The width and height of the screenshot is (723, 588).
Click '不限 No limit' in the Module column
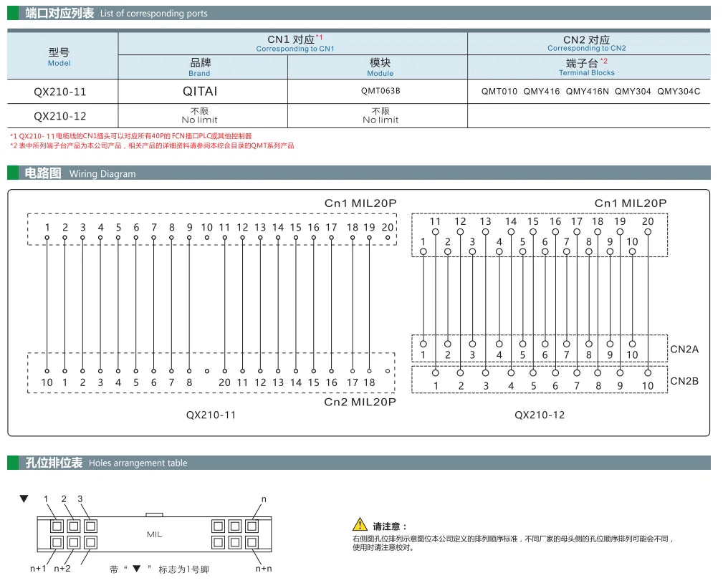(x=380, y=115)
